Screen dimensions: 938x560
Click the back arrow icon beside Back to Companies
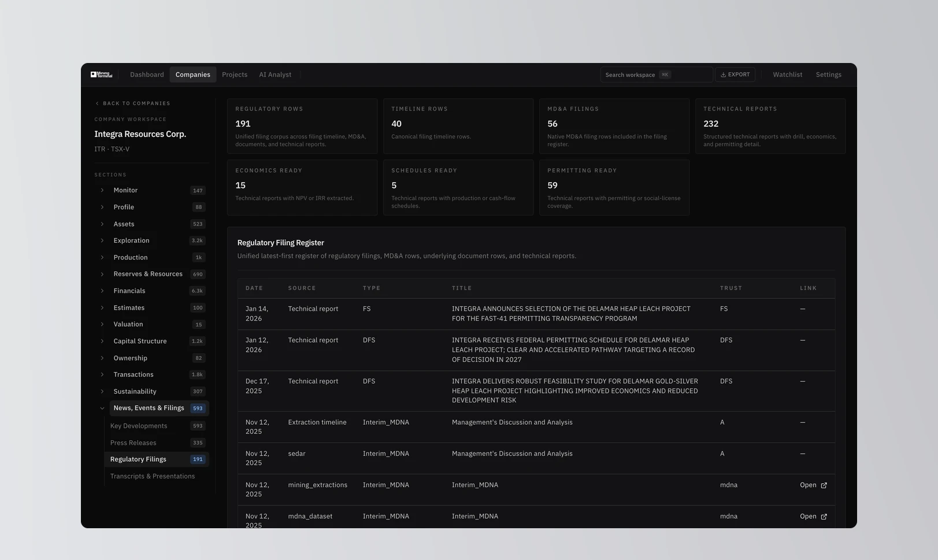[x=97, y=103]
